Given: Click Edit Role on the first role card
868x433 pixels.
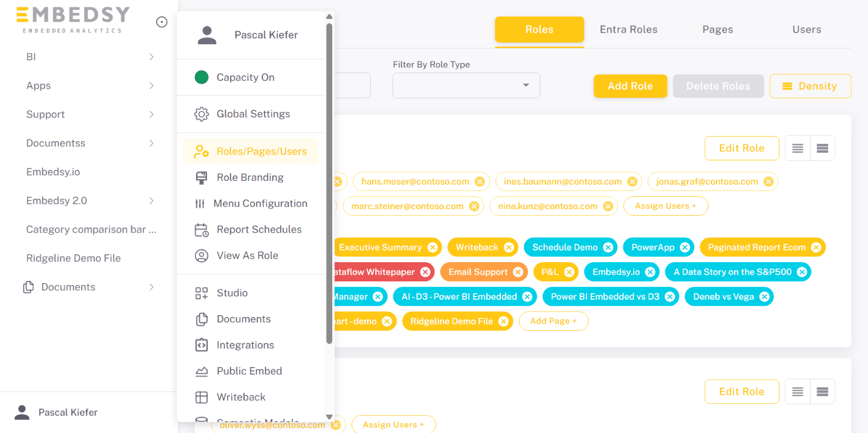Looking at the screenshot, I should pos(742,148).
